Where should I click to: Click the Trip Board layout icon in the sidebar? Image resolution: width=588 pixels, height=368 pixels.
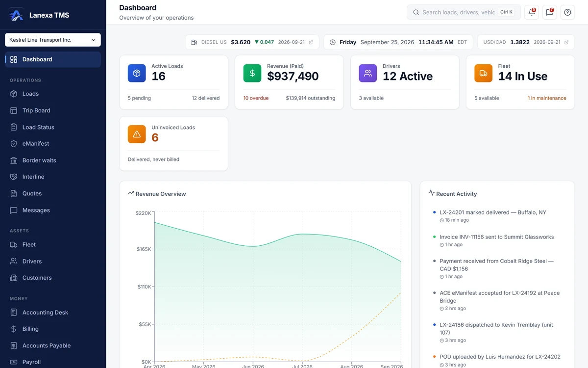14,110
